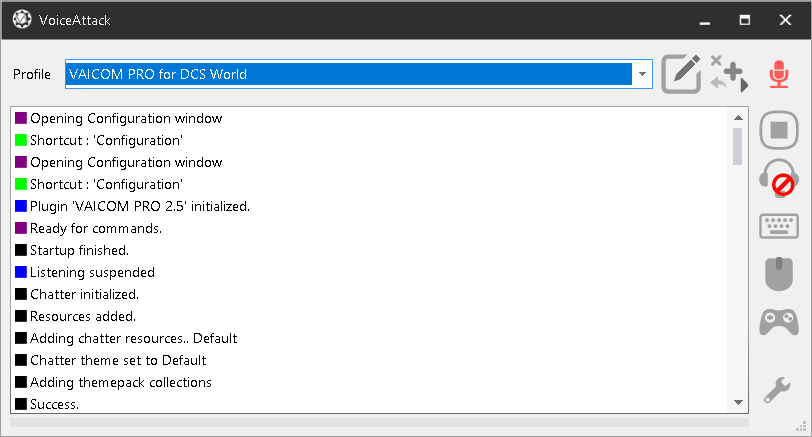
Task: Toggle keyboard shortcuts keyboard icon
Action: point(779,226)
